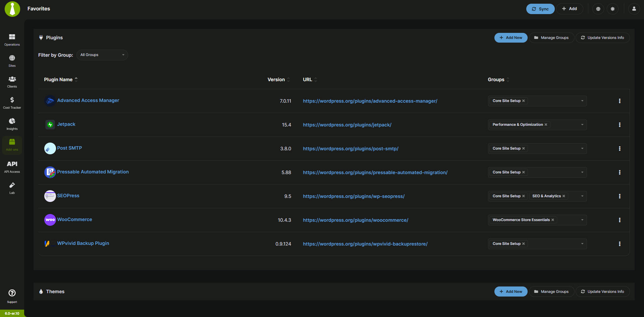Open the Lab sidebar item

pyautogui.click(x=12, y=188)
